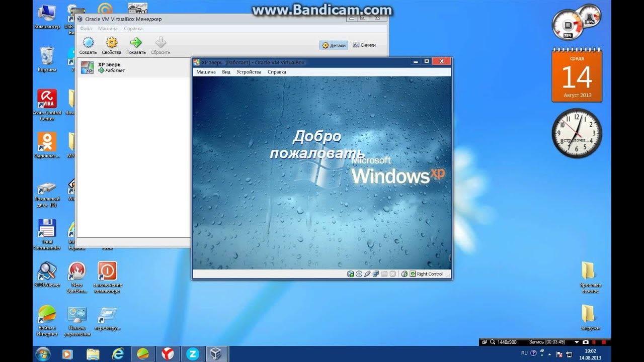
Task: Click the video capture status icon
Action: [392, 274]
